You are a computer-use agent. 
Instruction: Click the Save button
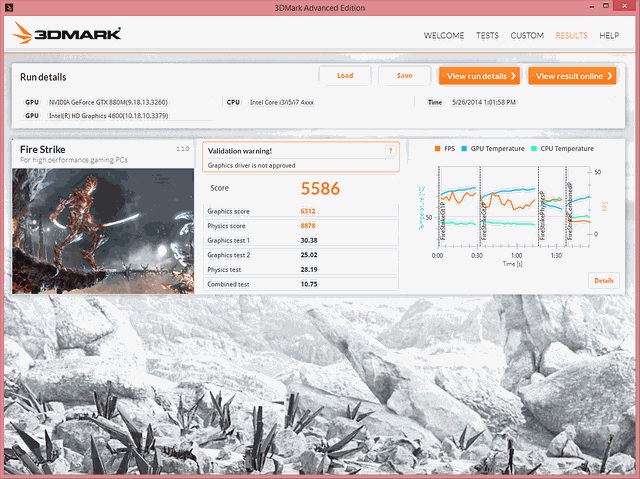tap(404, 75)
